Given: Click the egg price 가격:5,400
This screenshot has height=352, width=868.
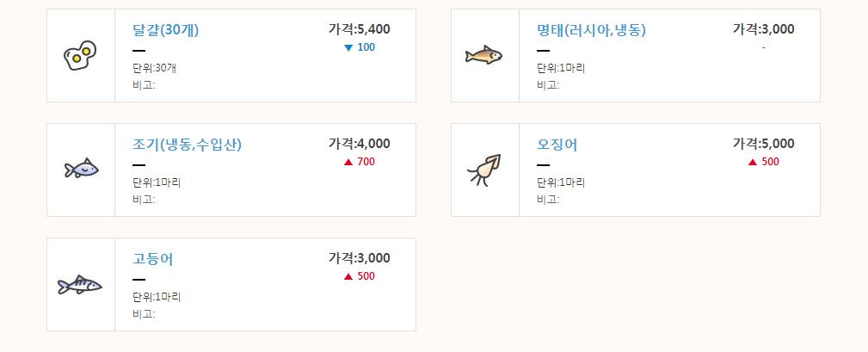Looking at the screenshot, I should (359, 28).
